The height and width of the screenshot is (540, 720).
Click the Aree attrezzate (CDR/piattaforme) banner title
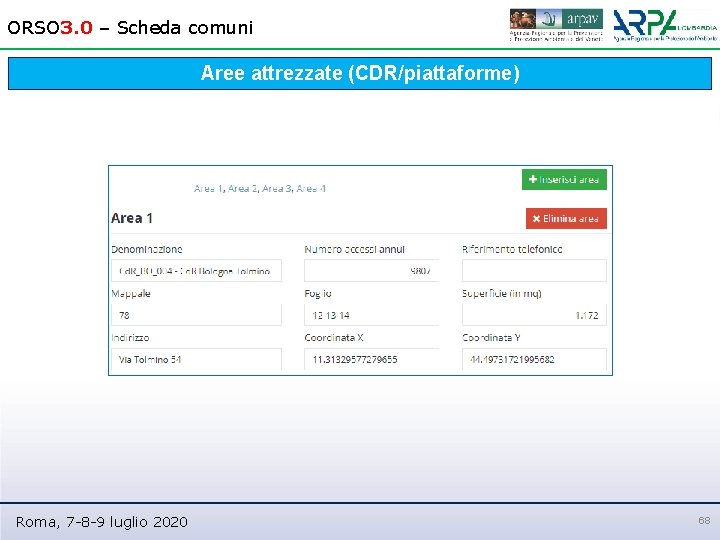pyautogui.click(x=360, y=73)
